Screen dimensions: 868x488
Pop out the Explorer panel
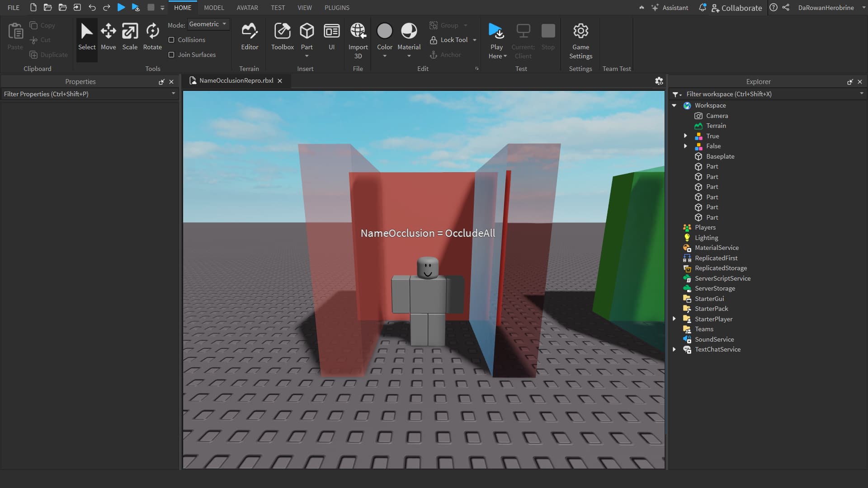850,82
